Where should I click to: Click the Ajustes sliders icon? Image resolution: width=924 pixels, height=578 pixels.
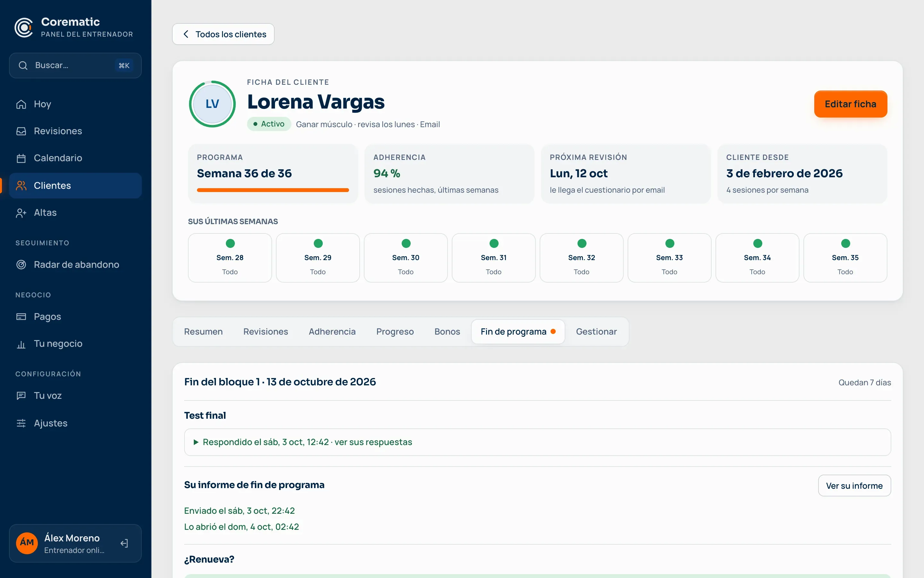coord(21,423)
